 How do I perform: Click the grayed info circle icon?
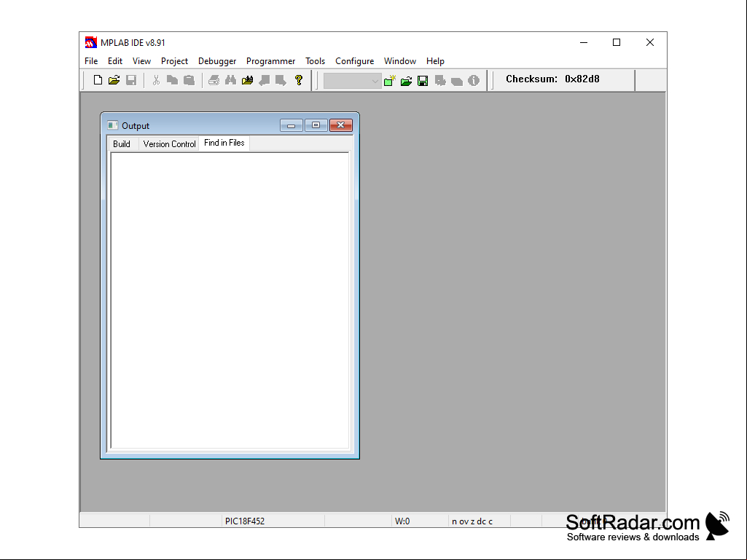tap(474, 81)
